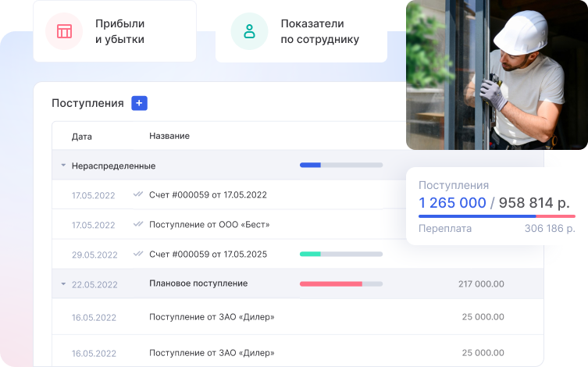
Task: Collapse the 22.05.2022 Плановое поступление group
Action: (63, 283)
